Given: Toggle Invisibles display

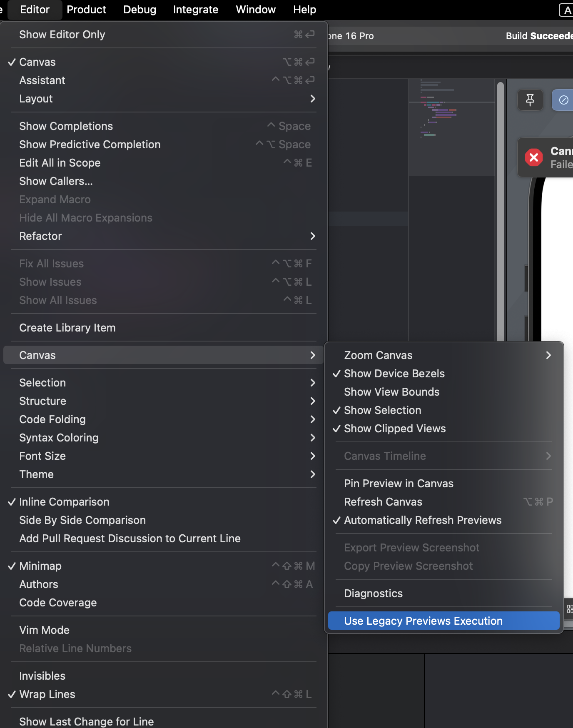Looking at the screenshot, I should [163, 676].
